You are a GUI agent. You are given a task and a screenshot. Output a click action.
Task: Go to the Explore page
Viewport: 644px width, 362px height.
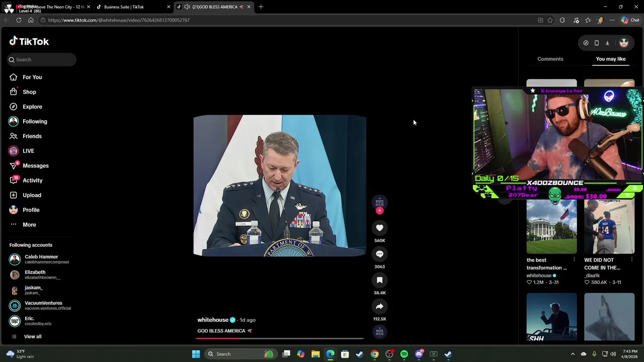pyautogui.click(x=25, y=107)
